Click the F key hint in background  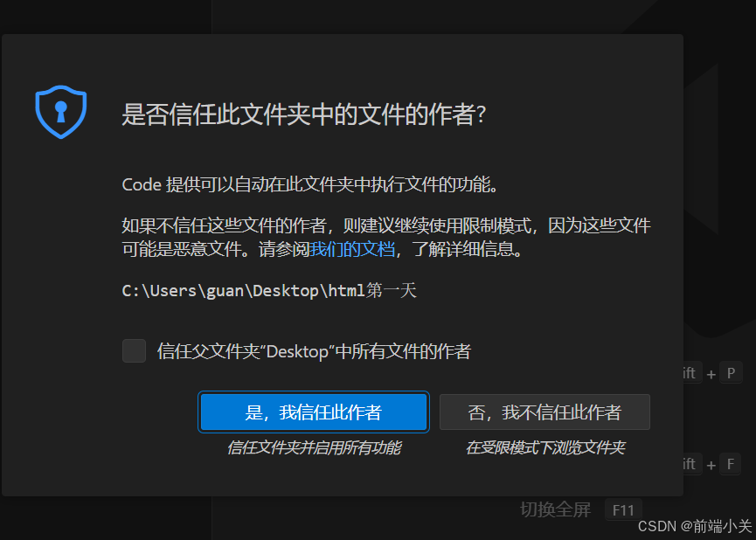pyautogui.click(x=731, y=464)
